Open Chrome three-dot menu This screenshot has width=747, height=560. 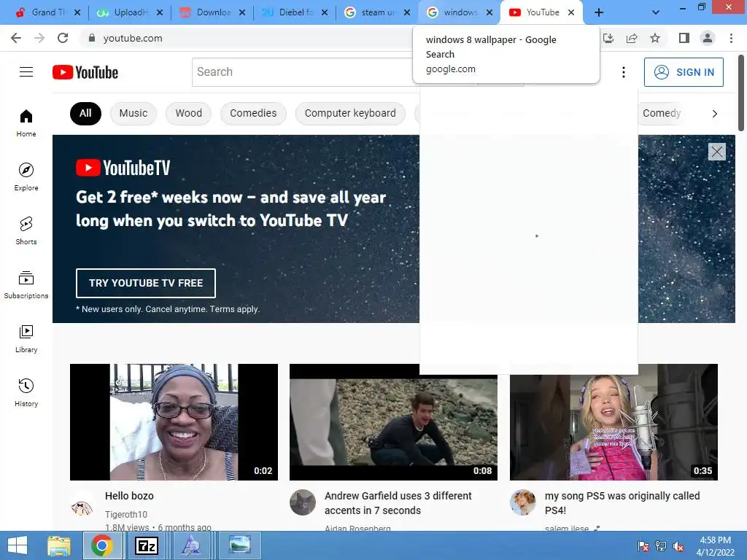731,38
